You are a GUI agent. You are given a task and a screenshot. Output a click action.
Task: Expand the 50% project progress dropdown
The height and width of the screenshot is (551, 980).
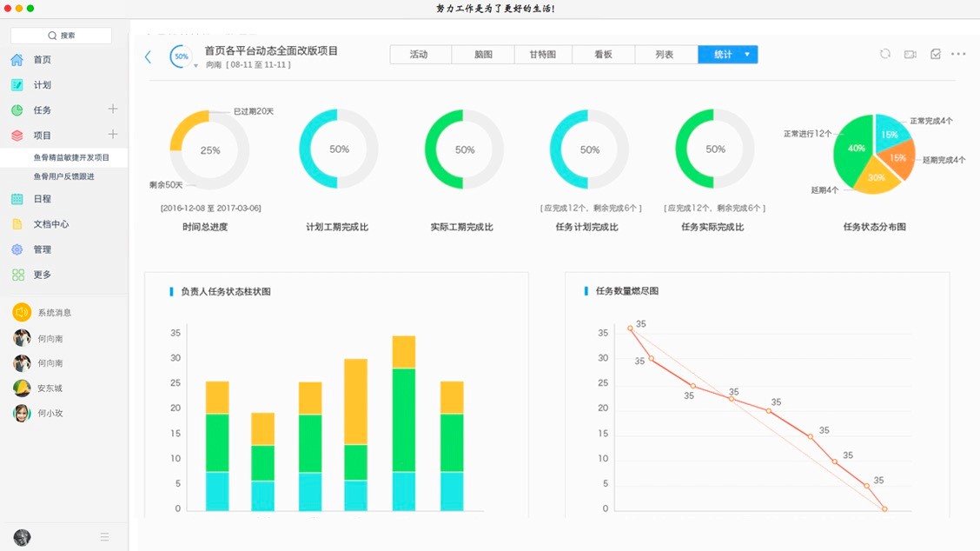[x=195, y=66]
